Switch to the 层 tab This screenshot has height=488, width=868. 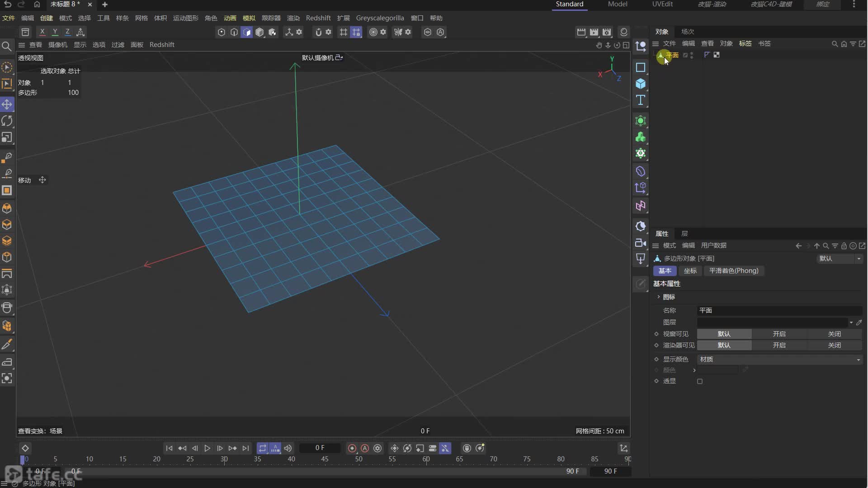click(684, 234)
